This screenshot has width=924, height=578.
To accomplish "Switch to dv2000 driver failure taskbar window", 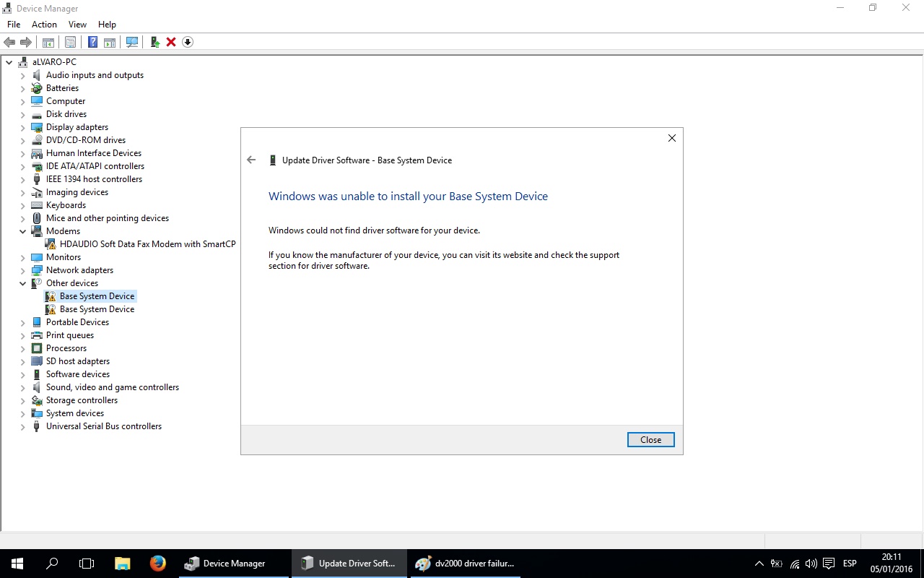I will [x=465, y=564].
